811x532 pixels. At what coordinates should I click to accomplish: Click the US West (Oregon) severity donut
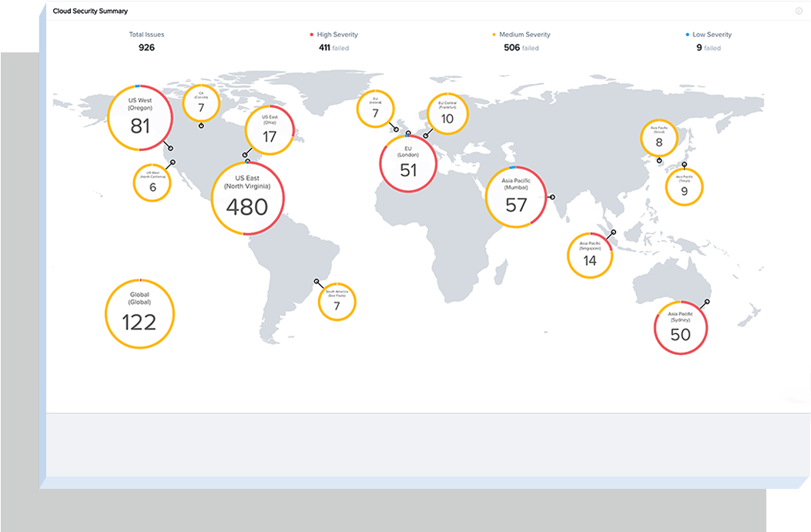[139, 118]
